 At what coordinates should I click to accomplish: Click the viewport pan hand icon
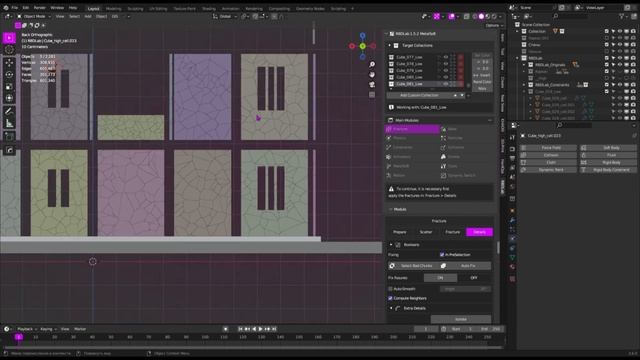pyautogui.click(x=372, y=75)
